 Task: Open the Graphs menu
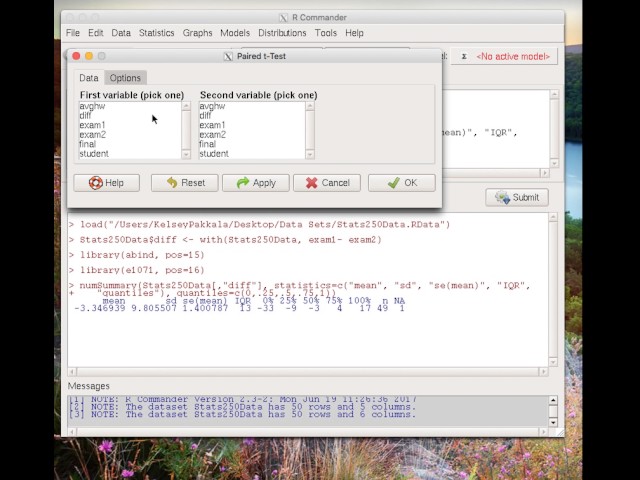pos(198,33)
